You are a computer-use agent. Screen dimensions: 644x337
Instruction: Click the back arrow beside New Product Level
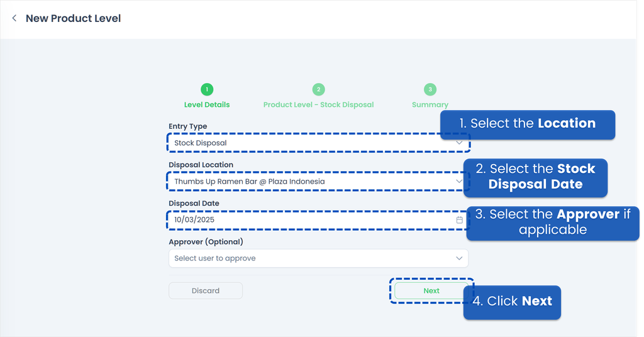click(x=14, y=19)
